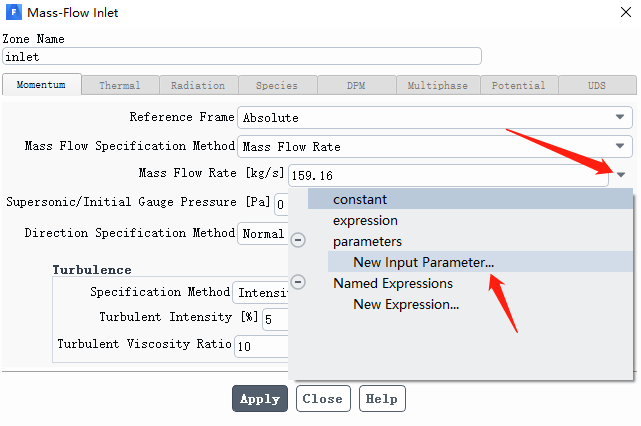Click the Apply button

[x=260, y=399]
